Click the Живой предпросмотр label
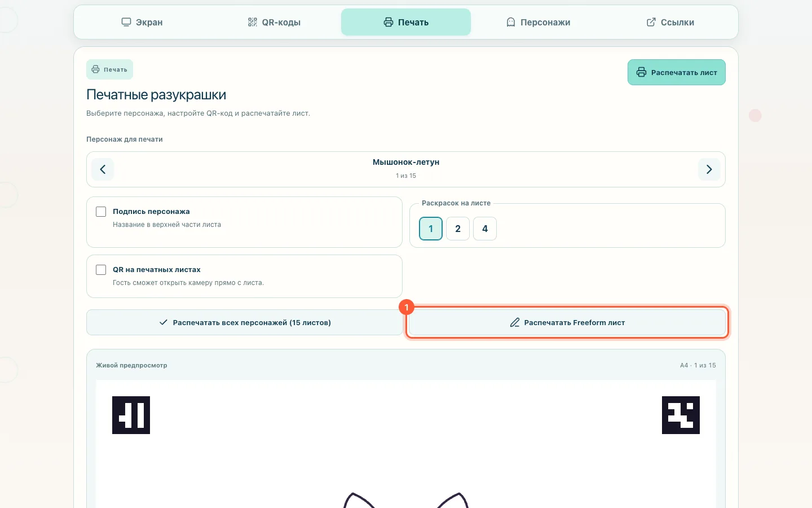Screen dimensions: 812x508 click(131, 365)
